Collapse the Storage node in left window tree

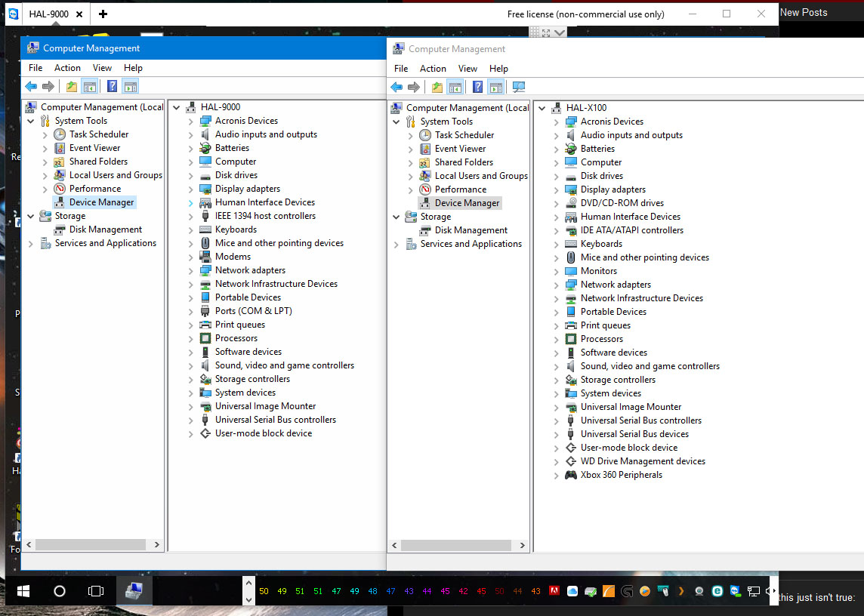(x=31, y=216)
